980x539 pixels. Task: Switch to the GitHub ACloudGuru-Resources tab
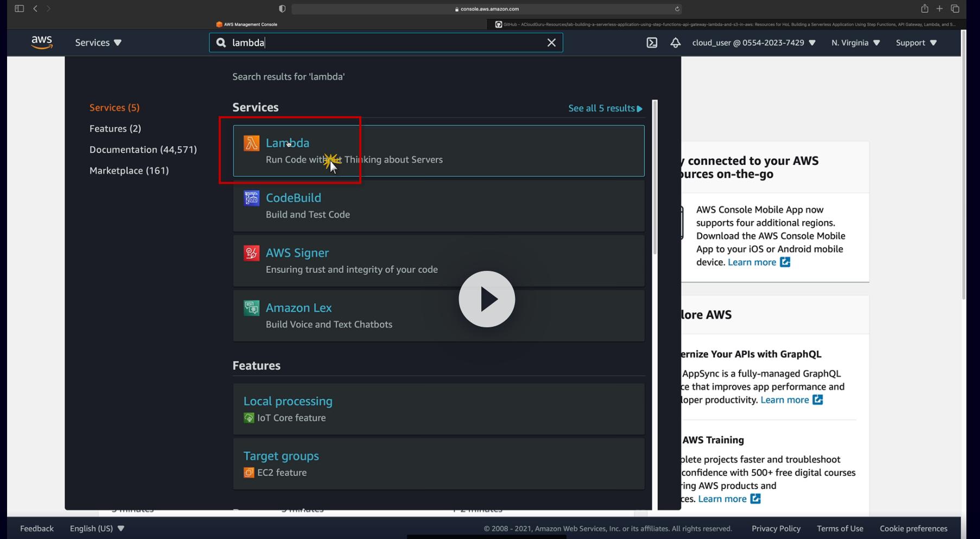pos(726,24)
